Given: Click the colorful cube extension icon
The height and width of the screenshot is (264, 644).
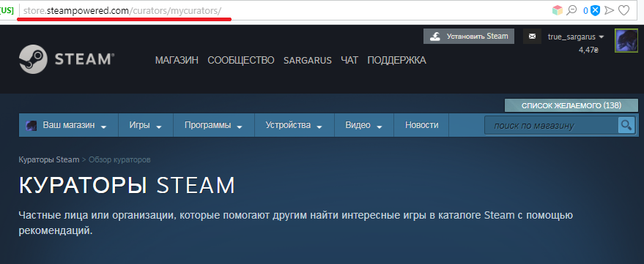Looking at the screenshot, I should tap(558, 10).
